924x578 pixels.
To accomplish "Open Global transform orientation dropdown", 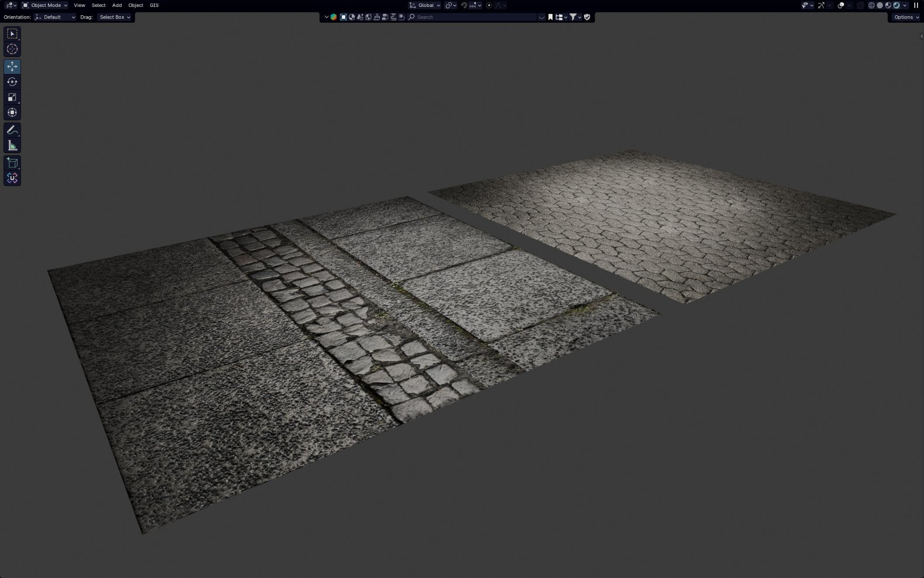I will pyautogui.click(x=425, y=5).
